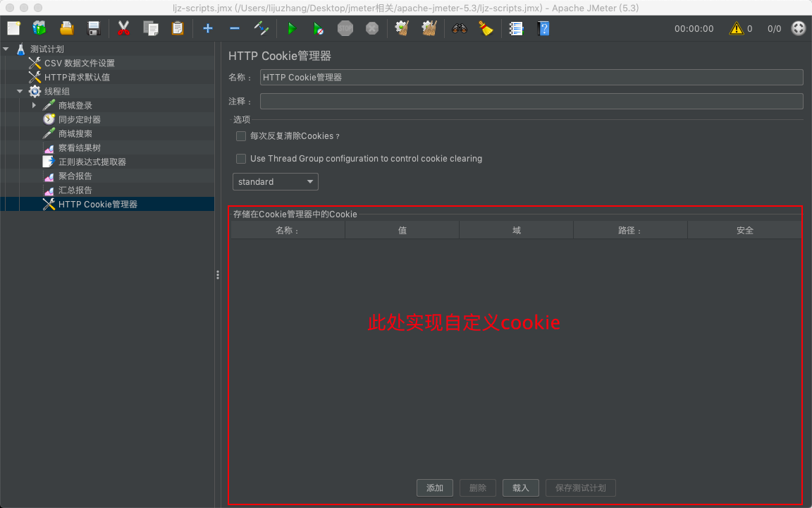Click the remote engines status icon

coord(799,28)
